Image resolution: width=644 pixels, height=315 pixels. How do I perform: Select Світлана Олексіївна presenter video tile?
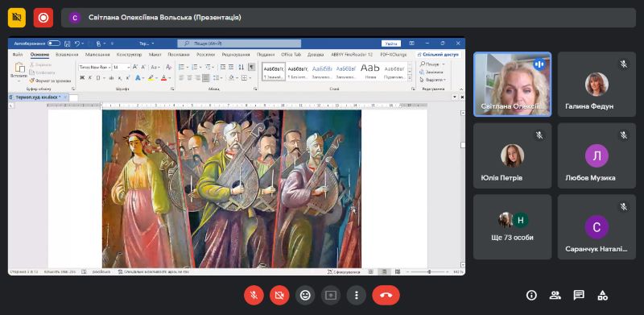513,85
